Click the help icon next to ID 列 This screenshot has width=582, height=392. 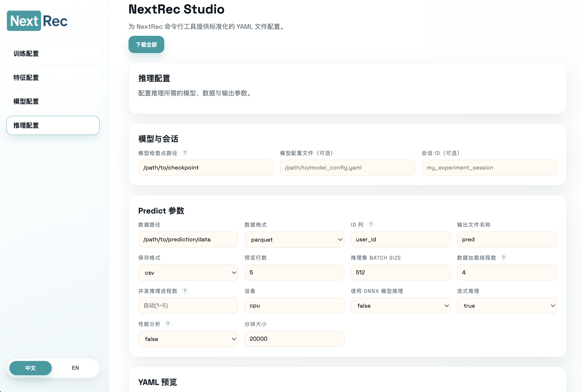[371, 224]
